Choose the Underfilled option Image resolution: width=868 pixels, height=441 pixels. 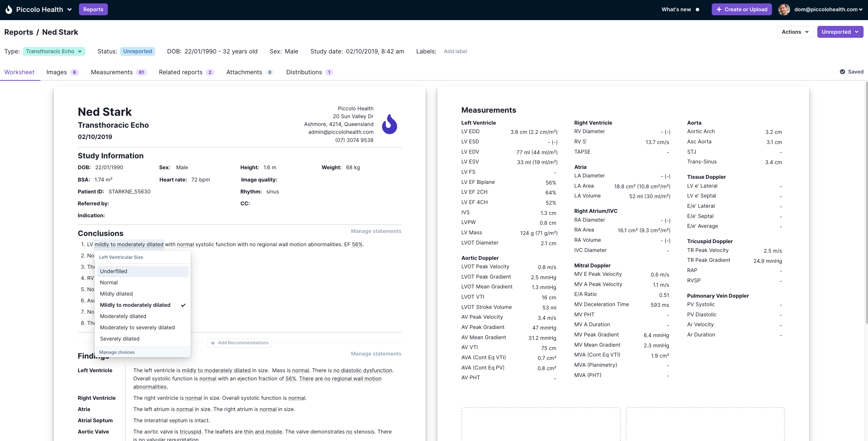[x=113, y=271]
